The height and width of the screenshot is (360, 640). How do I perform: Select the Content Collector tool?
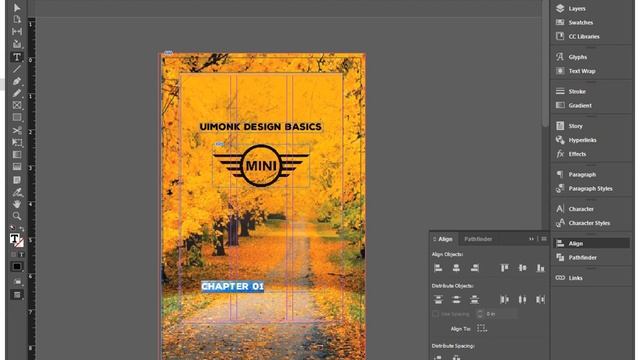[x=17, y=44]
